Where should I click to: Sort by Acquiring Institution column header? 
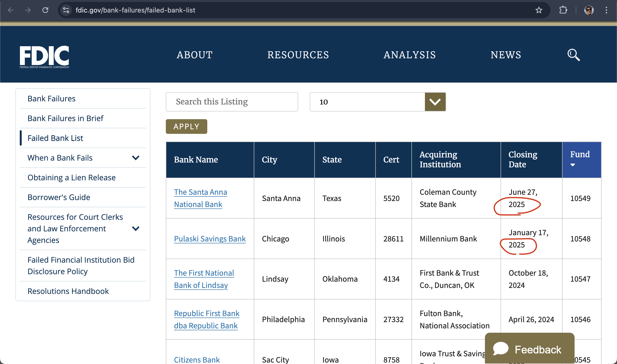pos(440,159)
